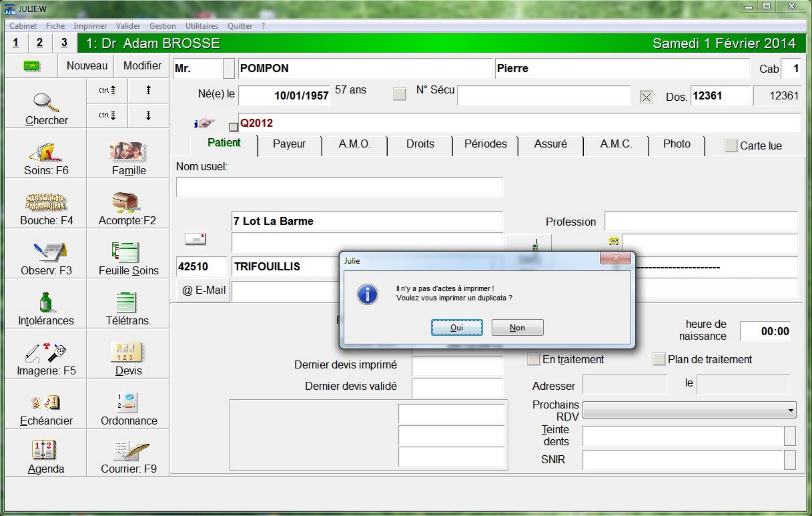Click the envelope address icon
Viewport: 812px width, 516px height.
pyautogui.click(x=195, y=239)
